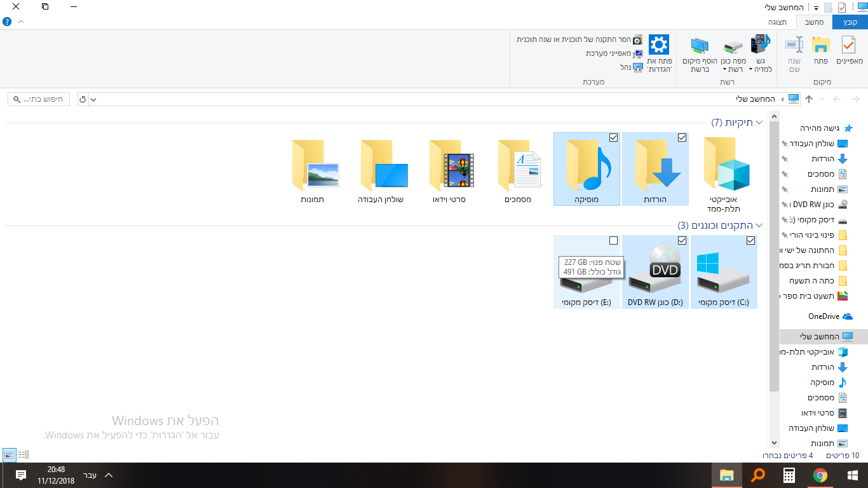Open Google Chrome from the taskbar
This screenshot has height=488, width=868.
pos(820,475)
